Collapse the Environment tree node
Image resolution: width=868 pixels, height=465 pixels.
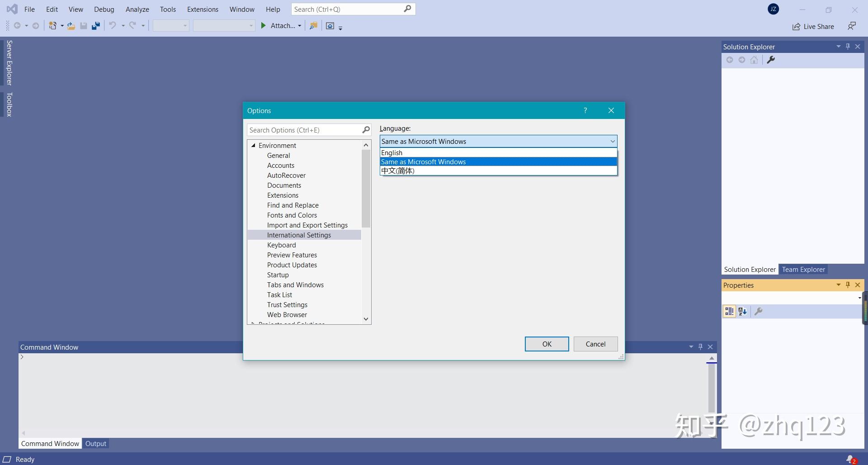point(254,145)
